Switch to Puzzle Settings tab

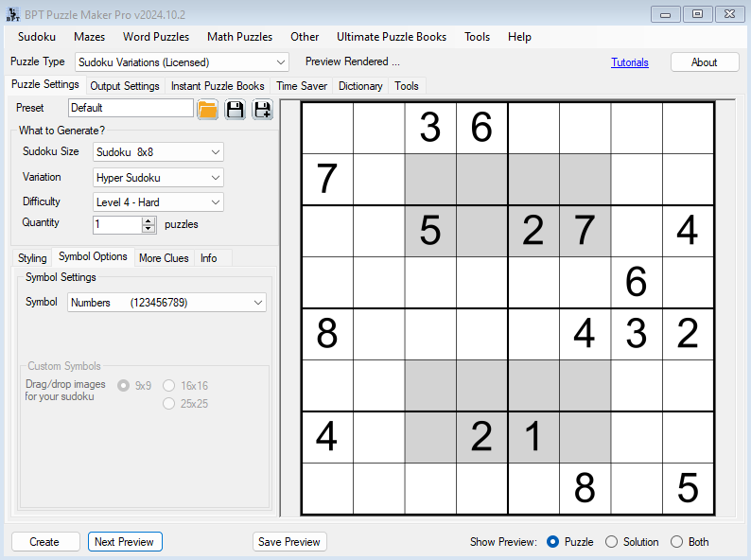(45, 84)
